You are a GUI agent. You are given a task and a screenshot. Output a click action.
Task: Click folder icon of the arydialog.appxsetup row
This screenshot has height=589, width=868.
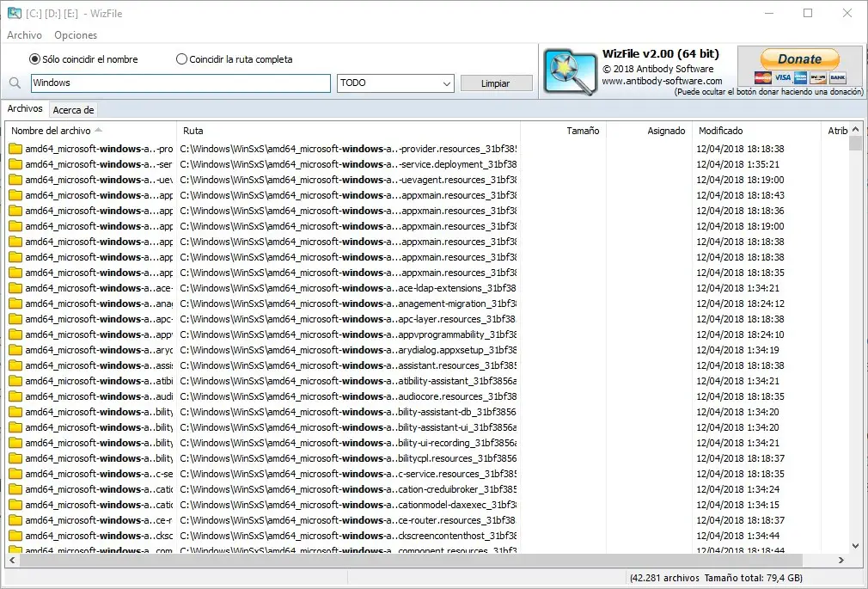[15, 350]
